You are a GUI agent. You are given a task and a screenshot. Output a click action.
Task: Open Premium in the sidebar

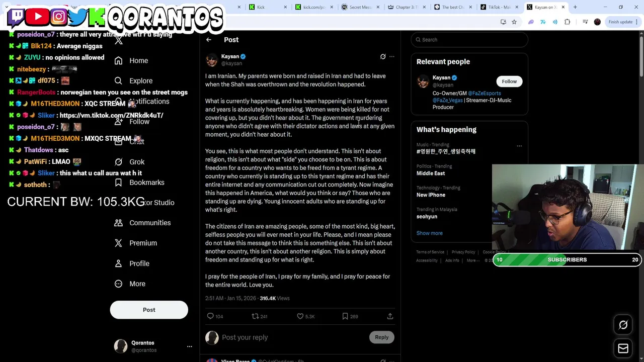(135, 243)
